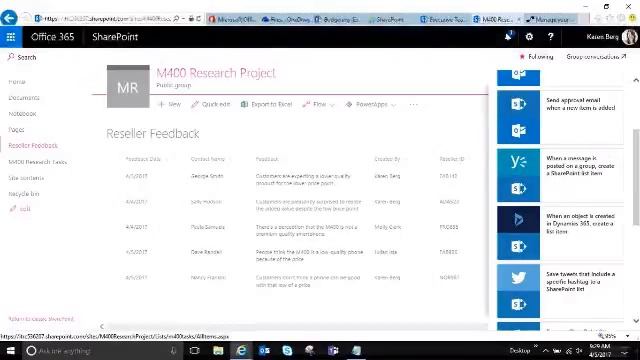640x360 pixels.
Task: Open the settings gear in header
Action: [x=529, y=37]
